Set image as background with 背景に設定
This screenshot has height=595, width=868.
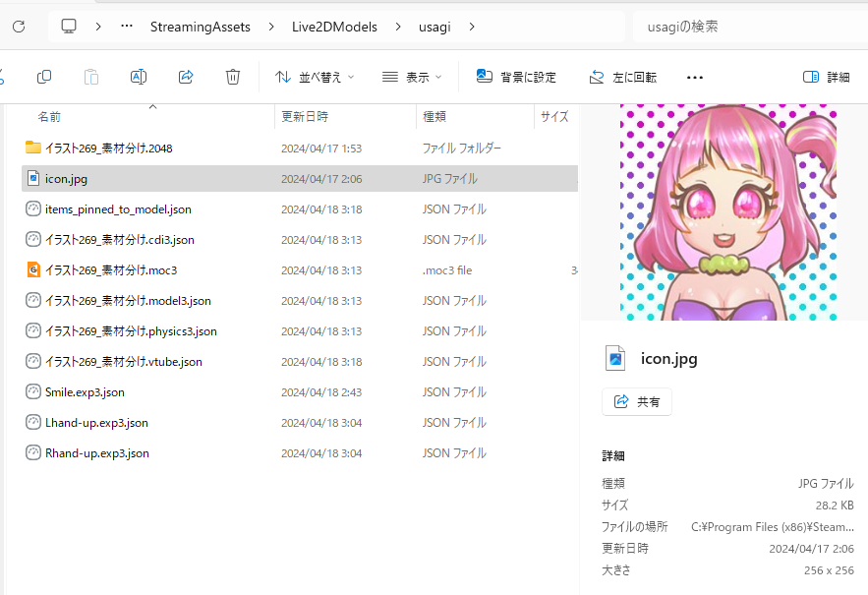(x=516, y=77)
